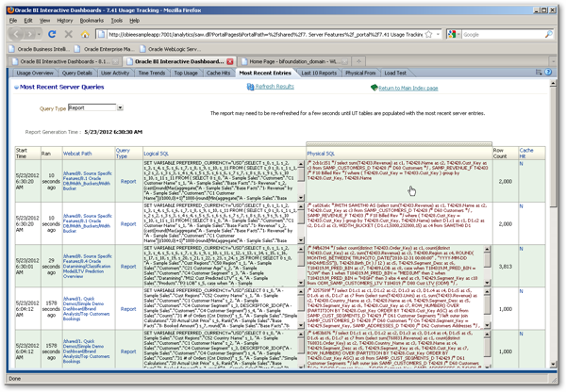Click Report link in the first row
This screenshot has height=392, width=566.
128,182
